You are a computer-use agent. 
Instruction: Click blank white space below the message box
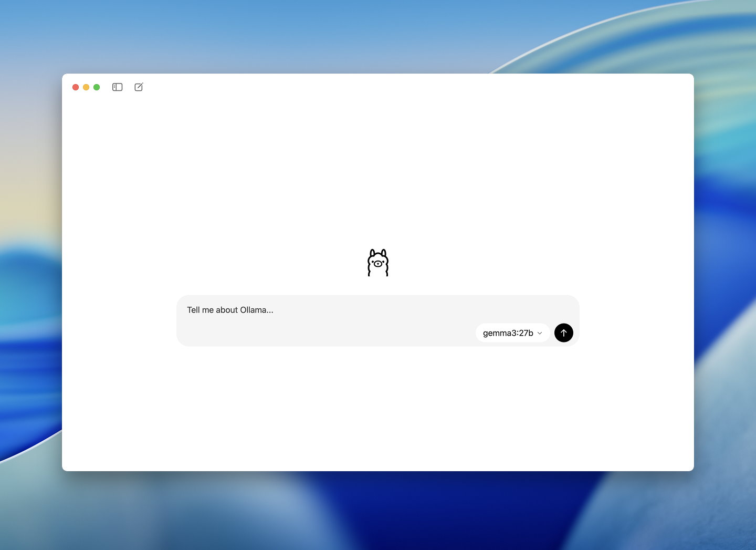(378, 410)
